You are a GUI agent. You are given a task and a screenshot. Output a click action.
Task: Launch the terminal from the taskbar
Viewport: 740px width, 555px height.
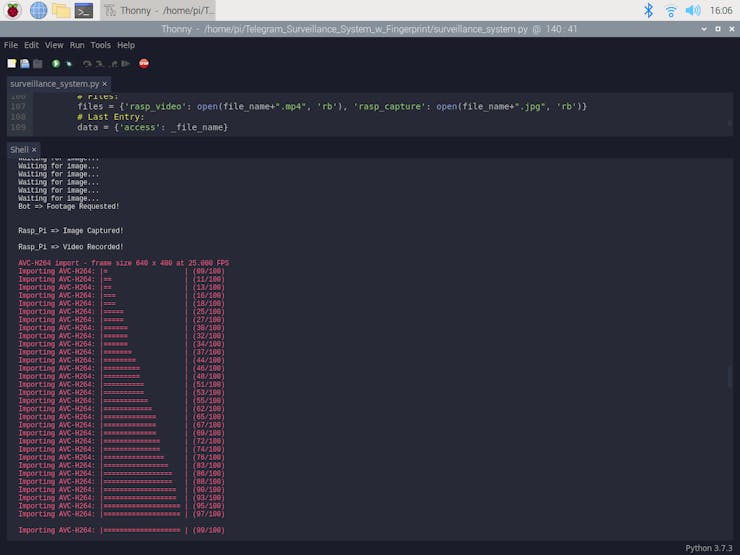85,10
